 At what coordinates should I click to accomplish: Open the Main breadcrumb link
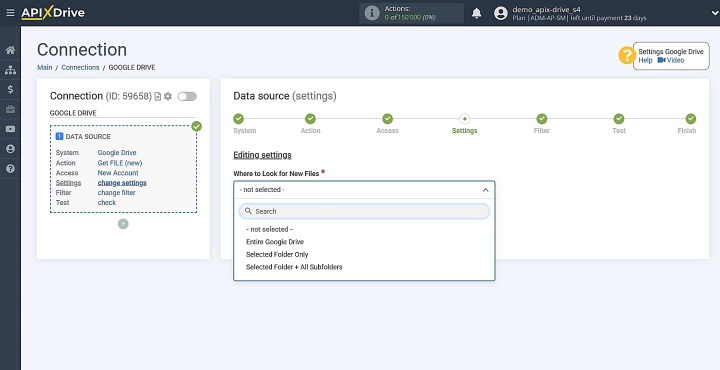click(x=45, y=67)
